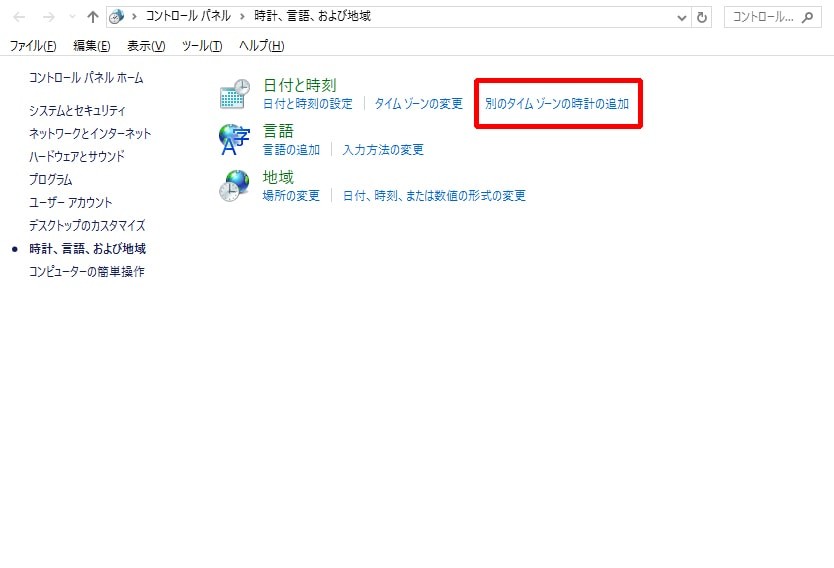Go forward with the forward arrow
Screen dimensions: 834x568
click(48, 17)
